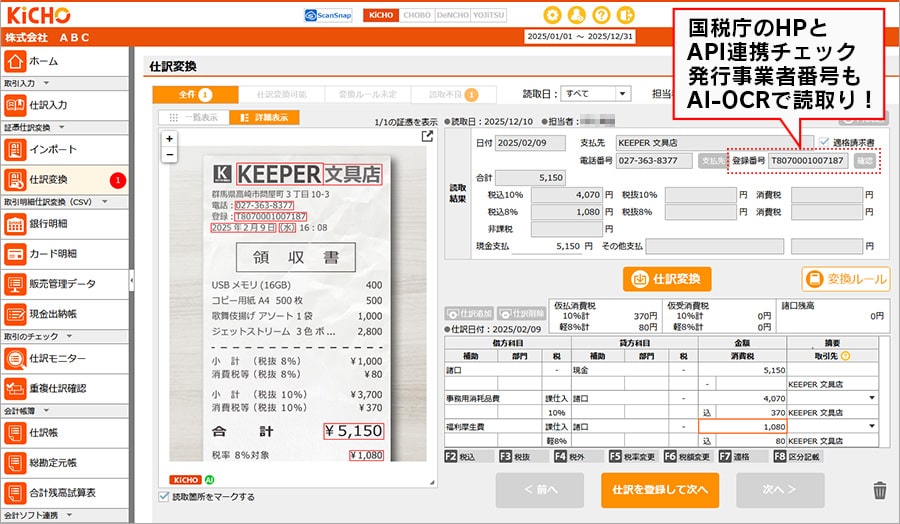Click 仕訳を登録して次へ button
The width and height of the screenshot is (900, 524).
pos(660,490)
